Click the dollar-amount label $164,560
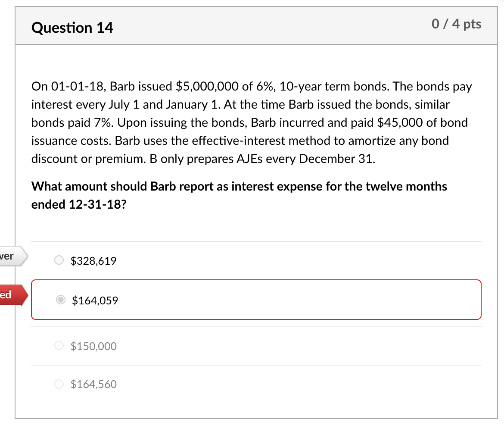Image resolution: width=504 pixels, height=432 pixels. [x=93, y=384]
